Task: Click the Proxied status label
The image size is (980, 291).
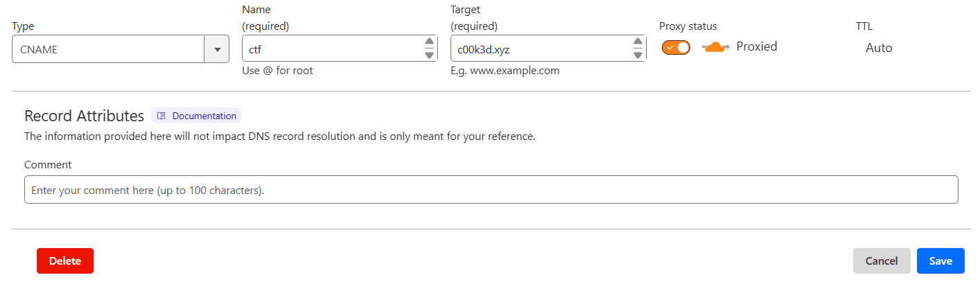Action: click(757, 46)
